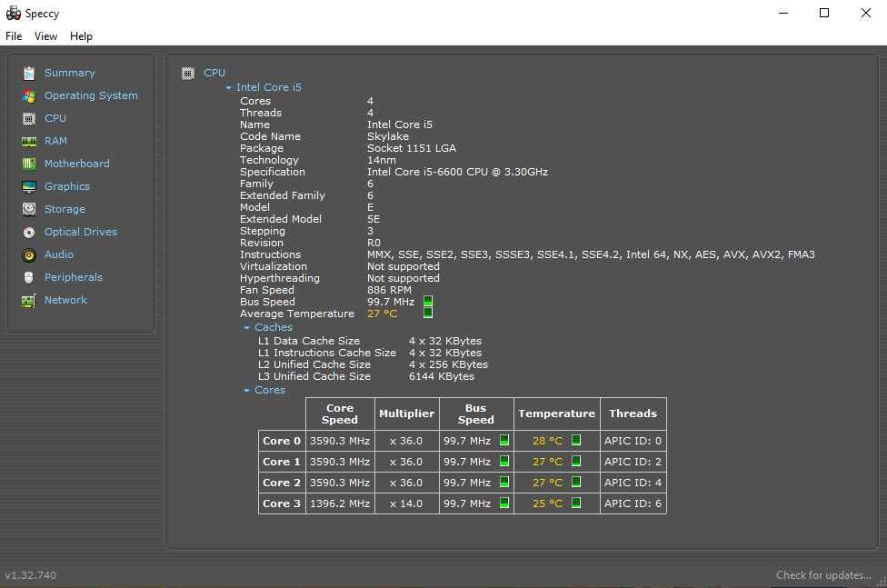Viewport: 887px width, 588px height.
Task: Click the RAM module icon in sidebar
Action: tap(29, 141)
